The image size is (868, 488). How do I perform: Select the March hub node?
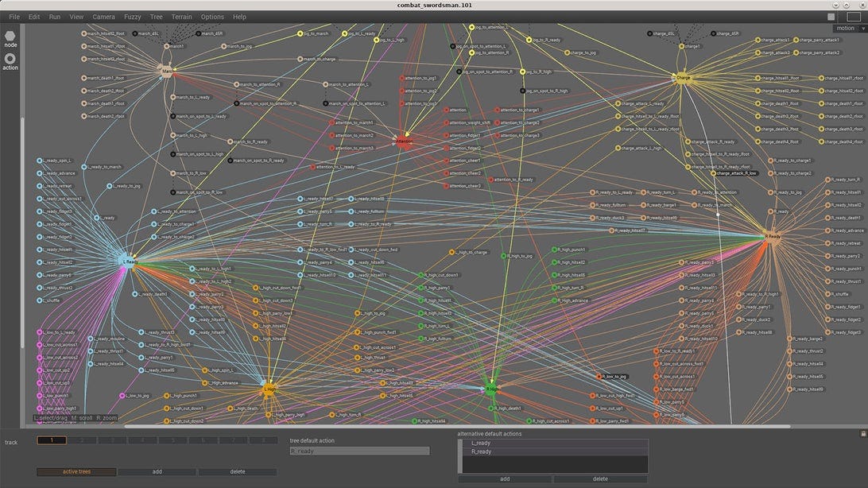(166, 72)
